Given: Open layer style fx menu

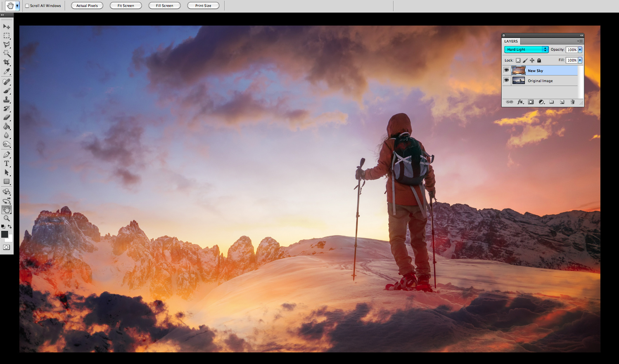Looking at the screenshot, I should point(520,102).
